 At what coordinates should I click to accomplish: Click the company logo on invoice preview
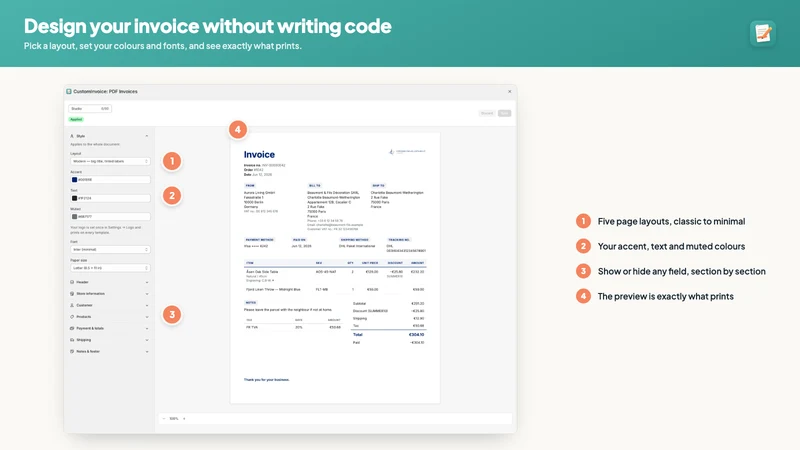(407, 152)
